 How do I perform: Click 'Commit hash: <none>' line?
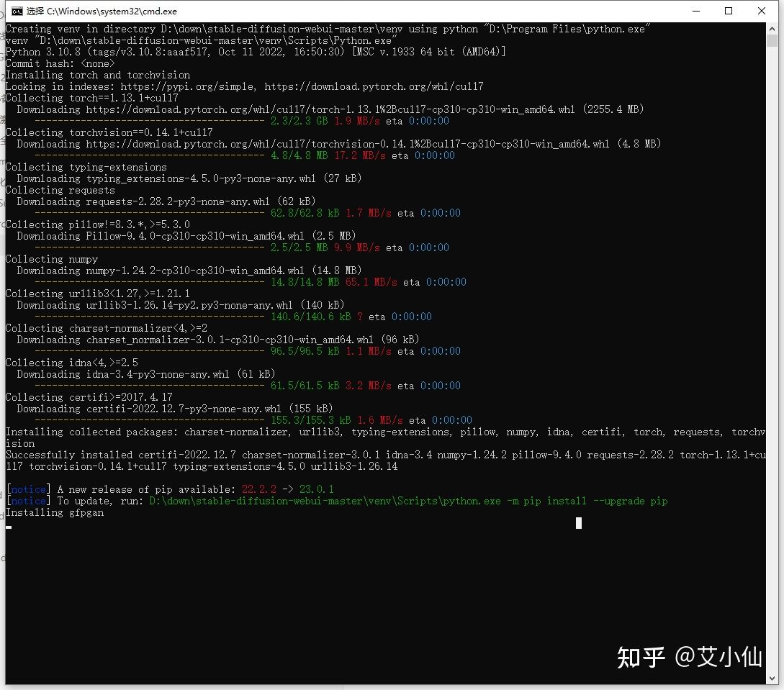(60, 63)
